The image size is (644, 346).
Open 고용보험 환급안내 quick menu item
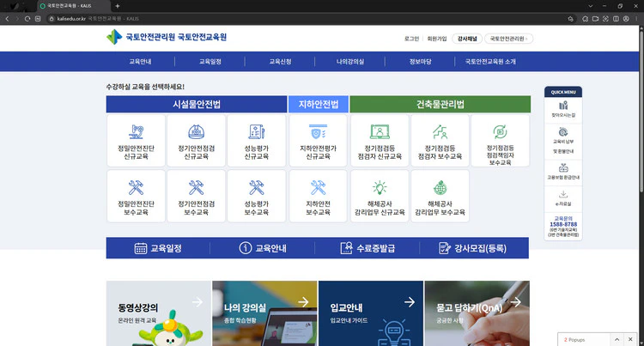pos(563,172)
